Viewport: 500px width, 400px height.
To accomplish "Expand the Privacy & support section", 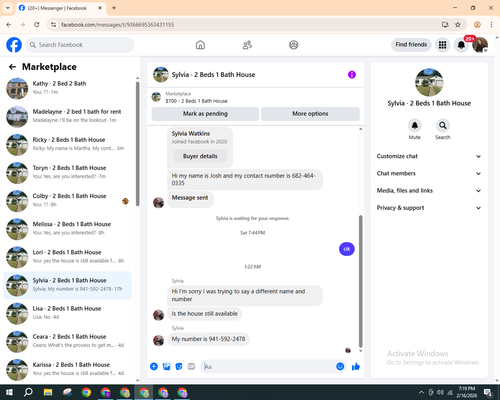I will [429, 208].
